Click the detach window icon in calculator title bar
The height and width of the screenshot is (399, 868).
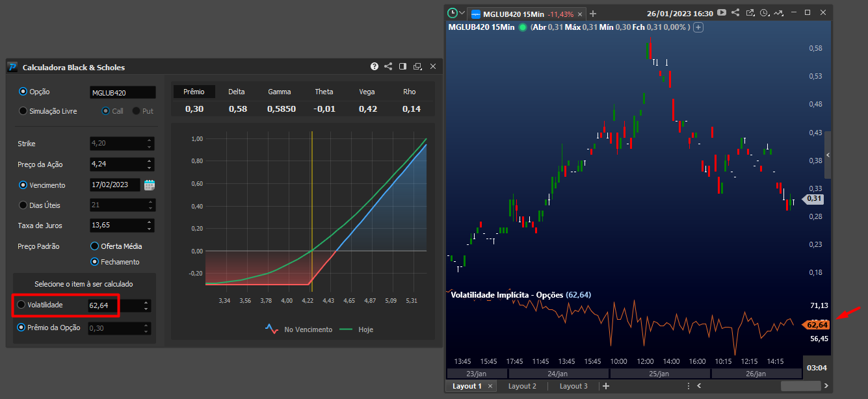[417, 66]
